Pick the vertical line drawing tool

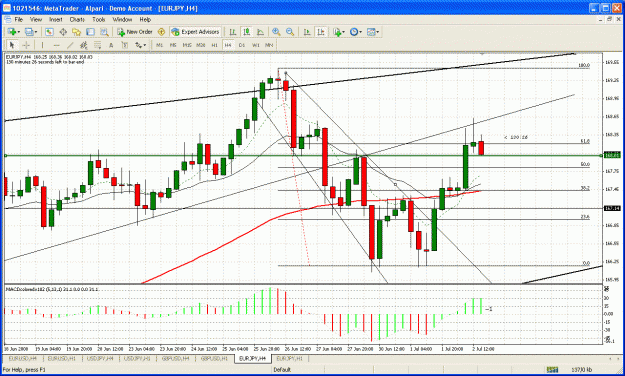point(42,45)
